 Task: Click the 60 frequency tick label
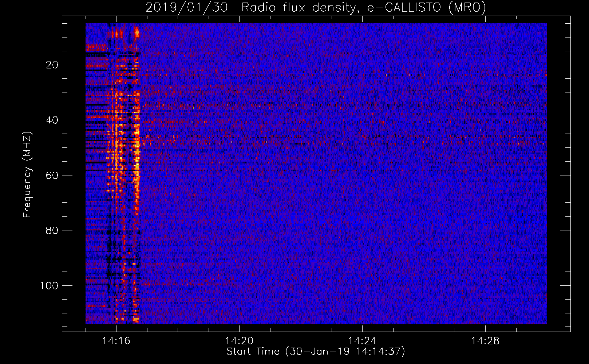pyautogui.click(x=52, y=175)
